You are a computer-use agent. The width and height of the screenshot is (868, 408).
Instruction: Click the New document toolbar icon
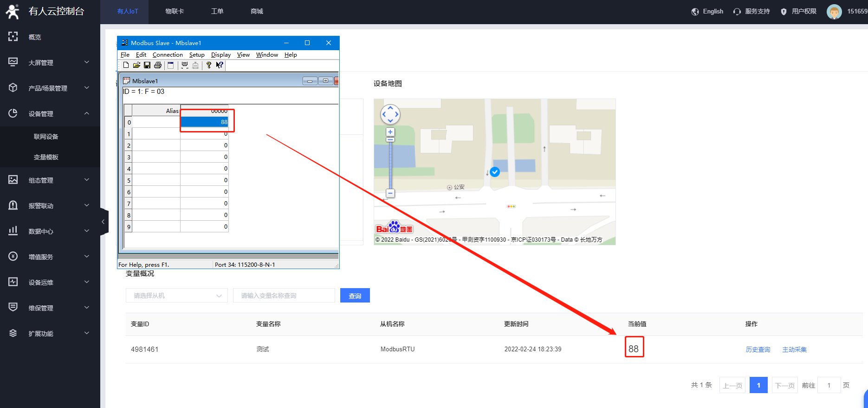click(126, 66)
